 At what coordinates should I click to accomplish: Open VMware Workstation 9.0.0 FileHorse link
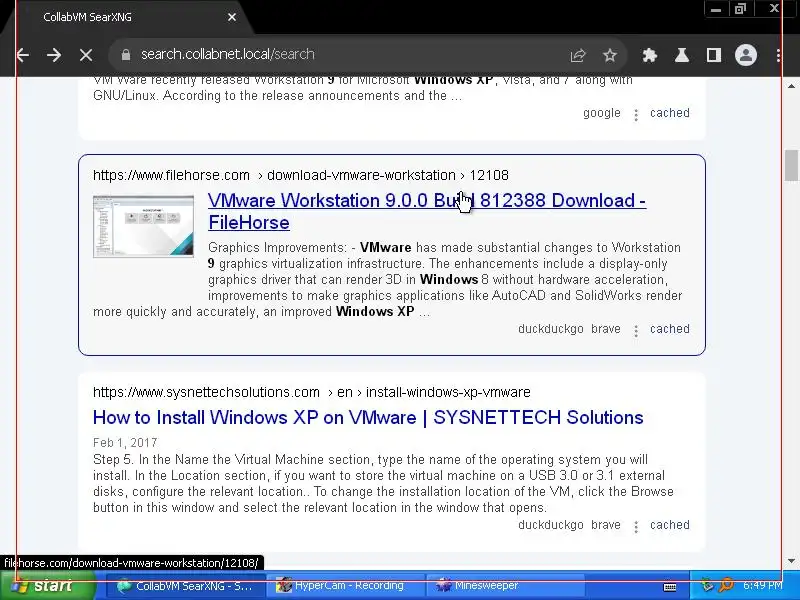[x=427, y=211]
